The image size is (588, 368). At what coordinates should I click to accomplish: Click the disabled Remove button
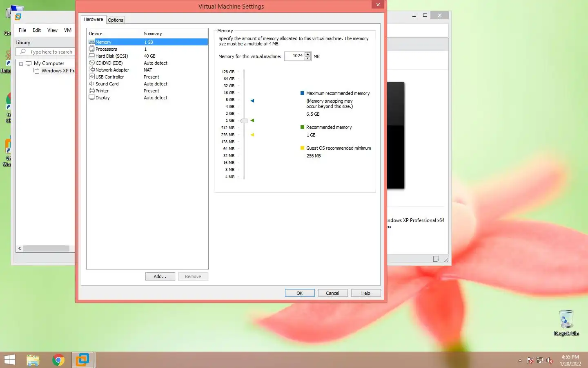point(193,276)
